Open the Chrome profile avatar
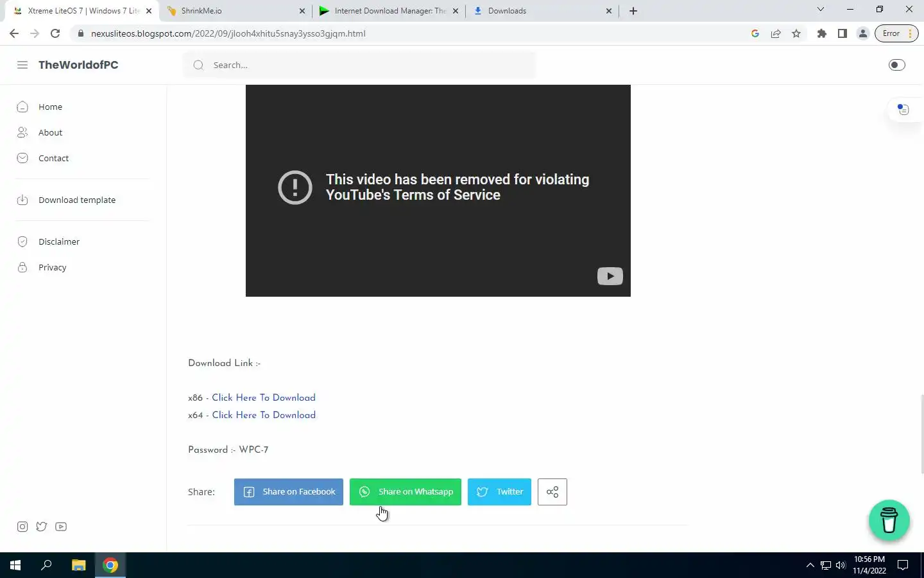This screenshot has height=578, width=924. pos(863,33)
